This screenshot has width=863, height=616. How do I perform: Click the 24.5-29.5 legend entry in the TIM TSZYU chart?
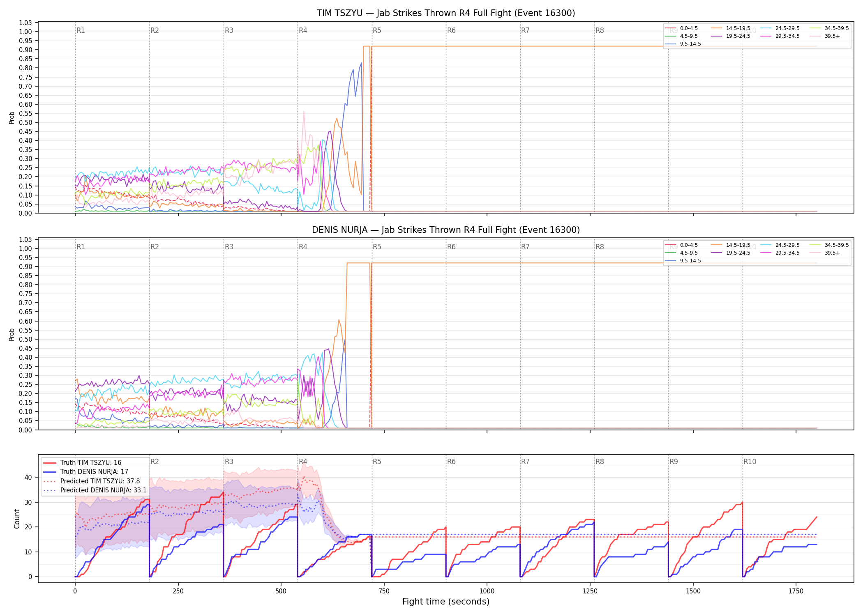pyautogui.click(x=780, y=28)
